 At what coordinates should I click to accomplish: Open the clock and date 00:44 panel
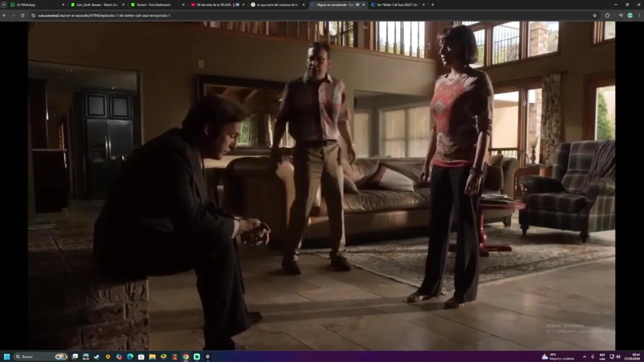[633, 356]
